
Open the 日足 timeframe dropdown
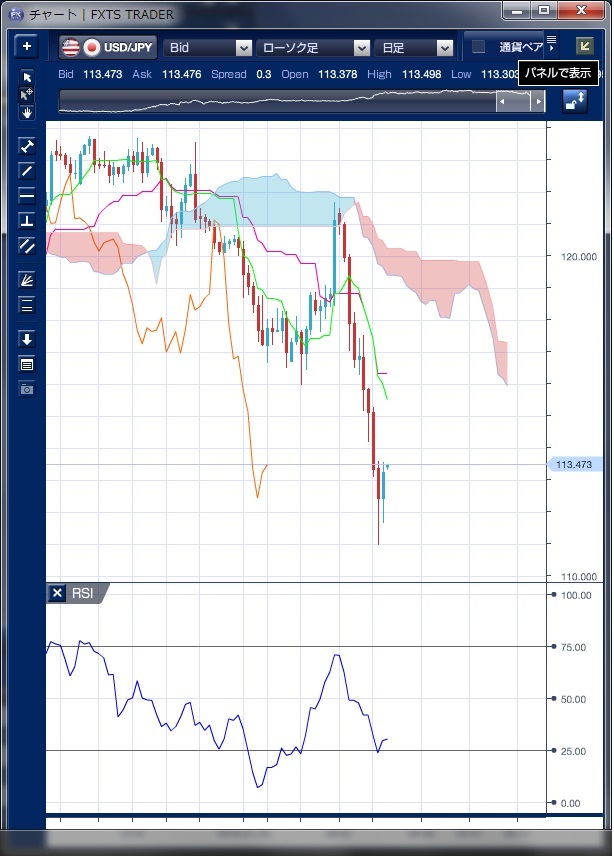point(416,47)
